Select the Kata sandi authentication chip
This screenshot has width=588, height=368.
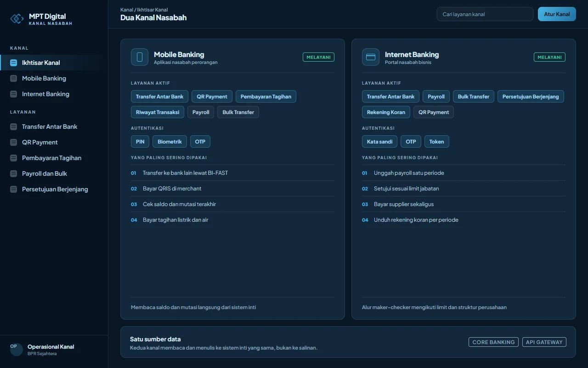click(x=379, y=142)
